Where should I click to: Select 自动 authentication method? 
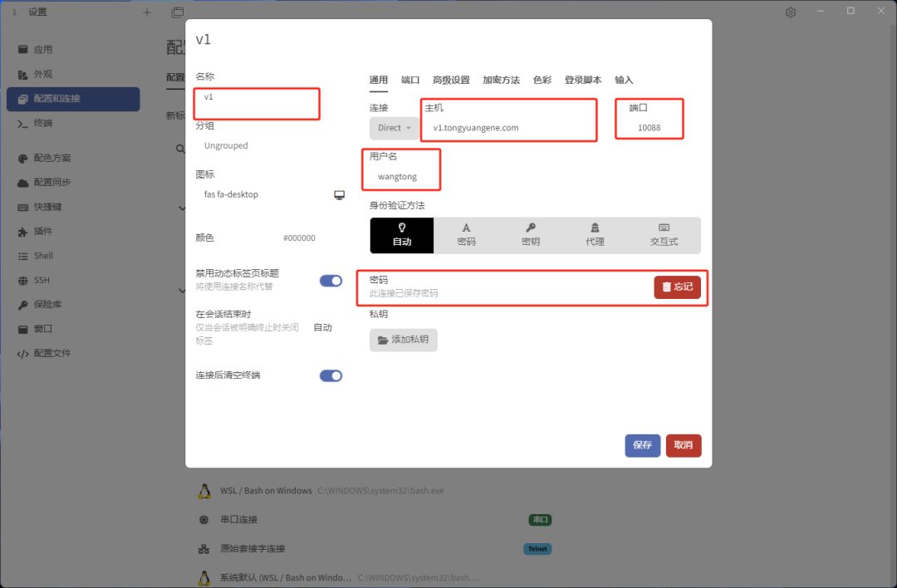(x=402, y=235)
